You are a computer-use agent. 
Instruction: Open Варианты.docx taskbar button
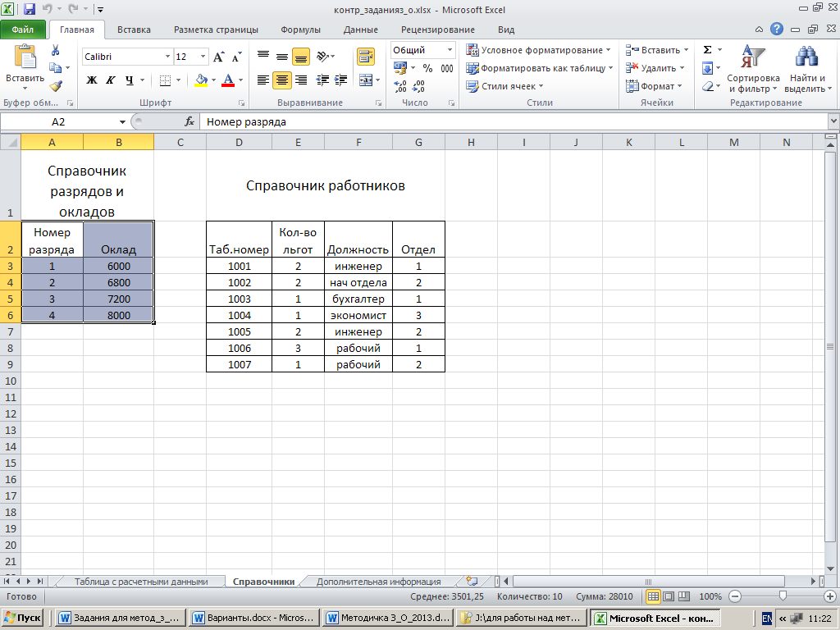click(x=255, y=618)
